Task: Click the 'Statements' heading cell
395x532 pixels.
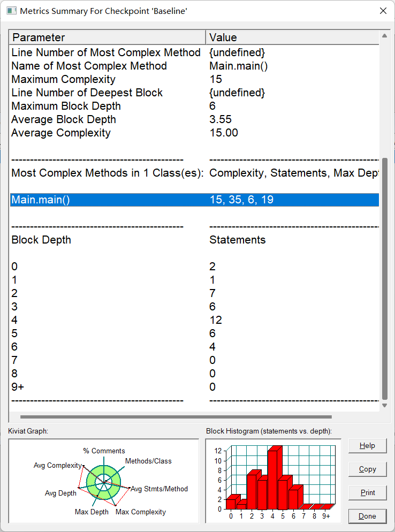Action: 238,240
